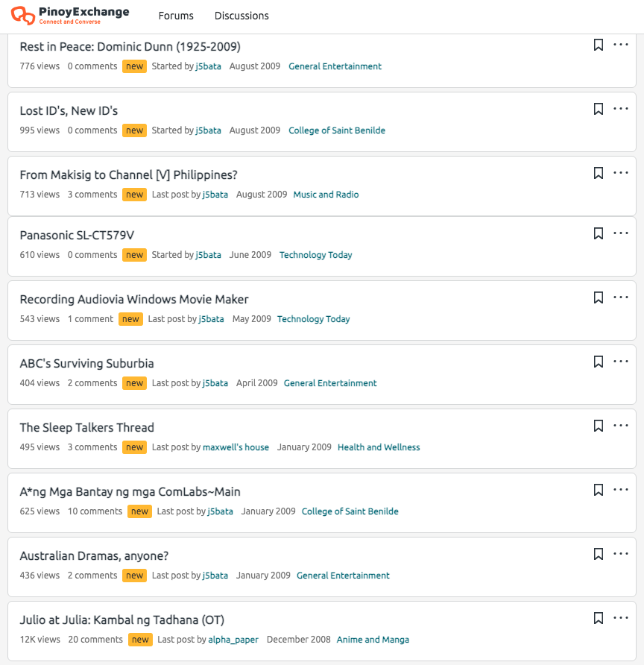Open the Panasonic SL-CT579V thread title
The height and width of the screenshot is (665, 644).
pos(77,235)
